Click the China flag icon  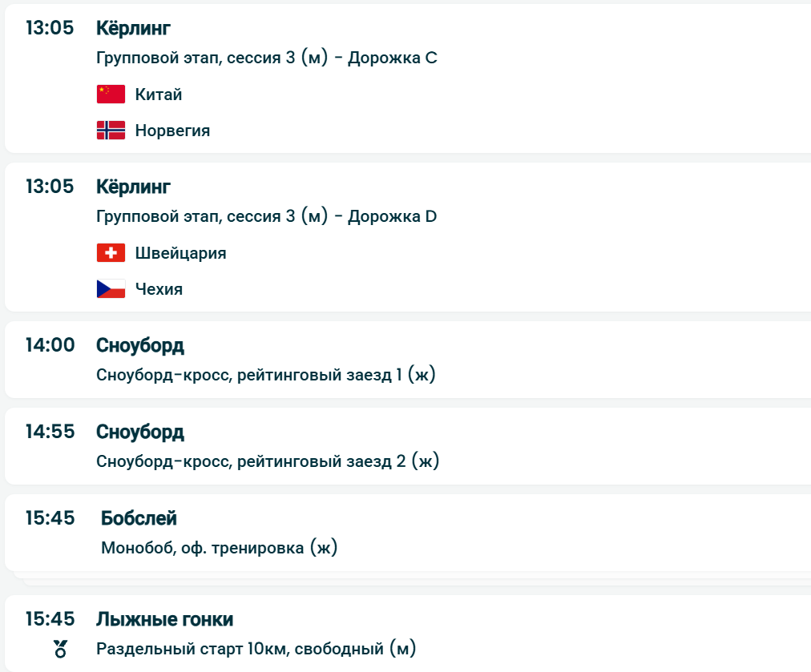(x=111, y=95)
